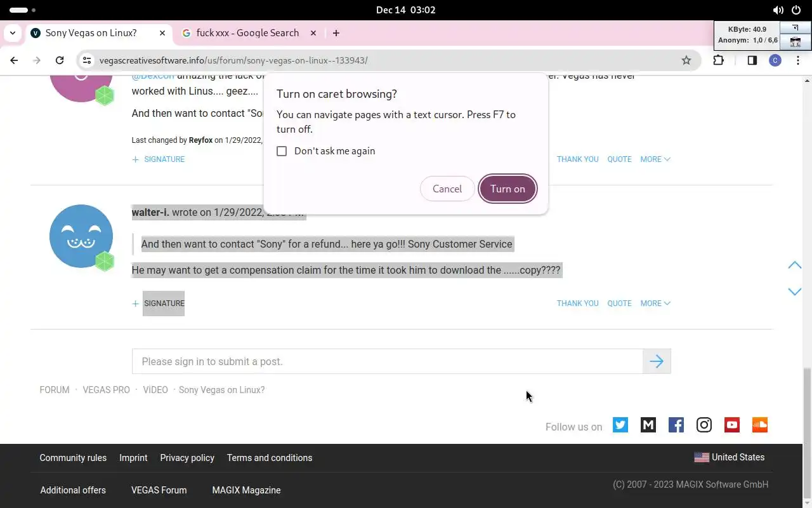The image size is (812, 508).
Task: Jump to page bottom with down chevron
Action: [x=794, y=291]
